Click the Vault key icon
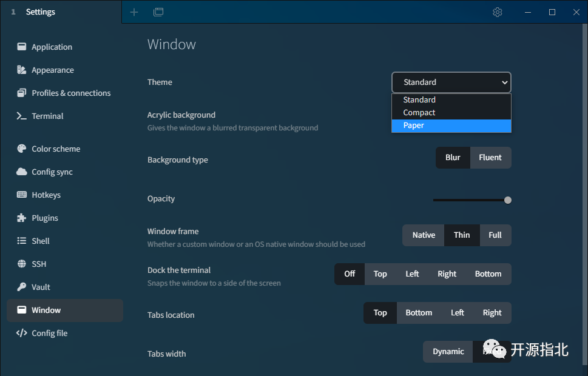Viewport: 588px width, 376px height. [22, 287]
